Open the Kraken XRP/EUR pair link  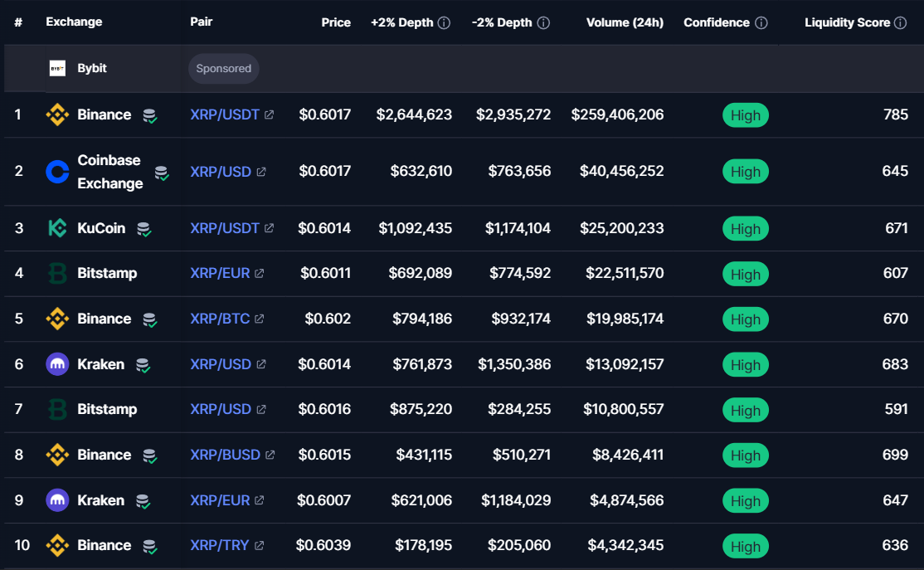(220, 499)
